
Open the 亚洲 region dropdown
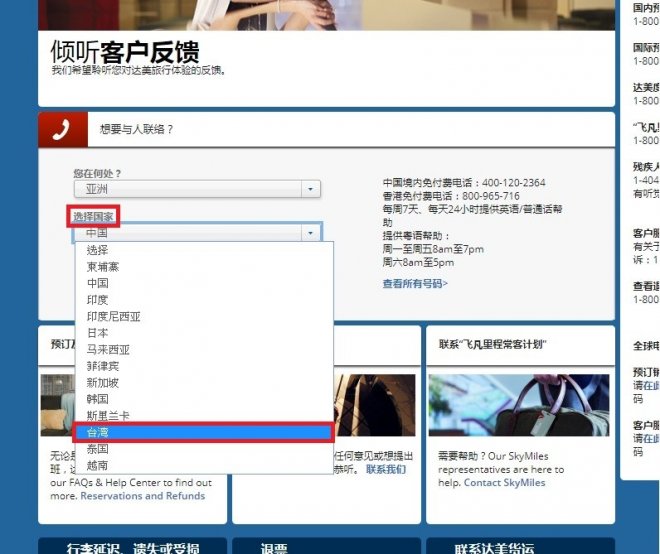click(x=197, y=188)
